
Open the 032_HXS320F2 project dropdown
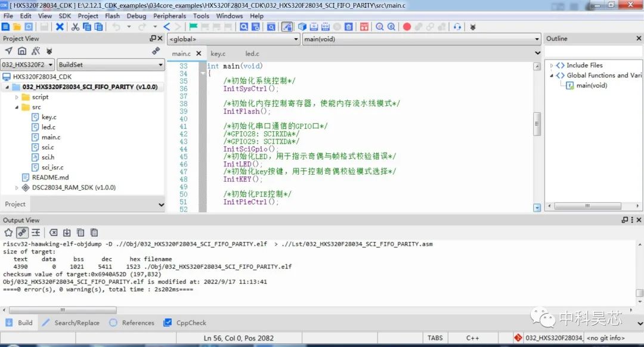(x=27, y=65)
